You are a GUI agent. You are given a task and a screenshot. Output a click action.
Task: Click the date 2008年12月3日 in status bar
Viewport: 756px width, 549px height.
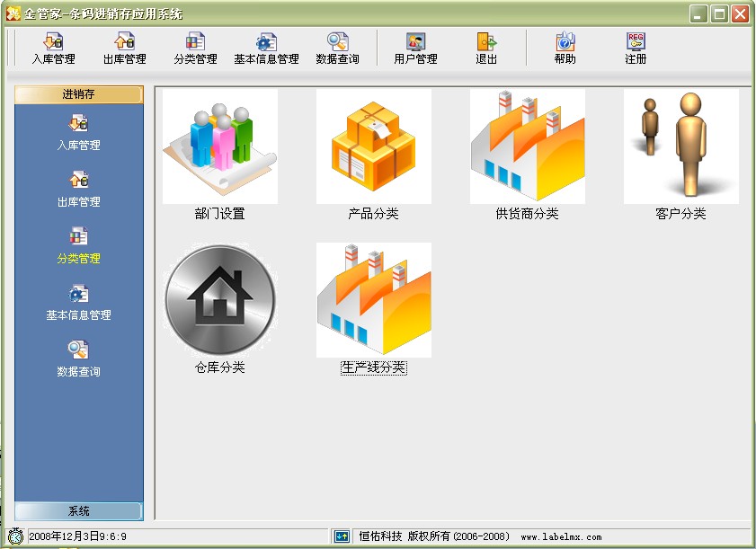64,536
